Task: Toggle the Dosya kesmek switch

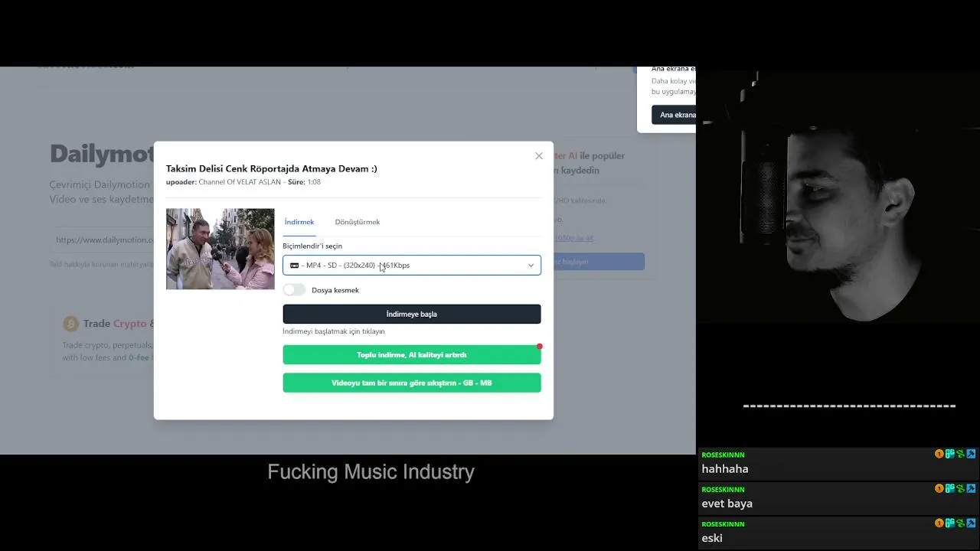Action: (x=294, y=290)
